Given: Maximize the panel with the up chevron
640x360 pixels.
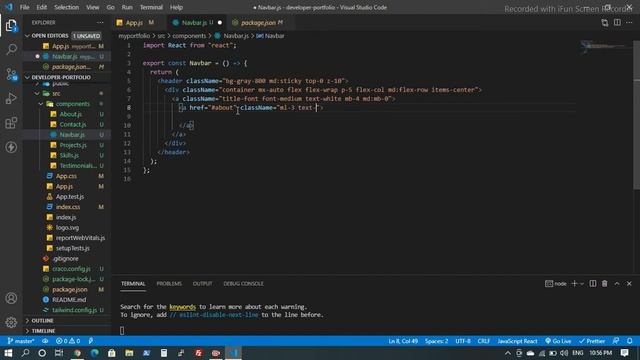Looking at the screenshot, I should point(617,284).
